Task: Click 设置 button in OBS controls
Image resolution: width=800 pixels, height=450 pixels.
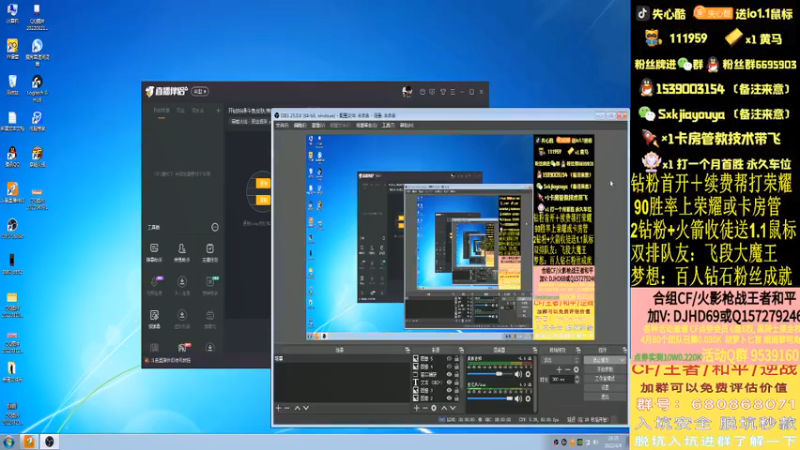Action: tap(605, 387)
